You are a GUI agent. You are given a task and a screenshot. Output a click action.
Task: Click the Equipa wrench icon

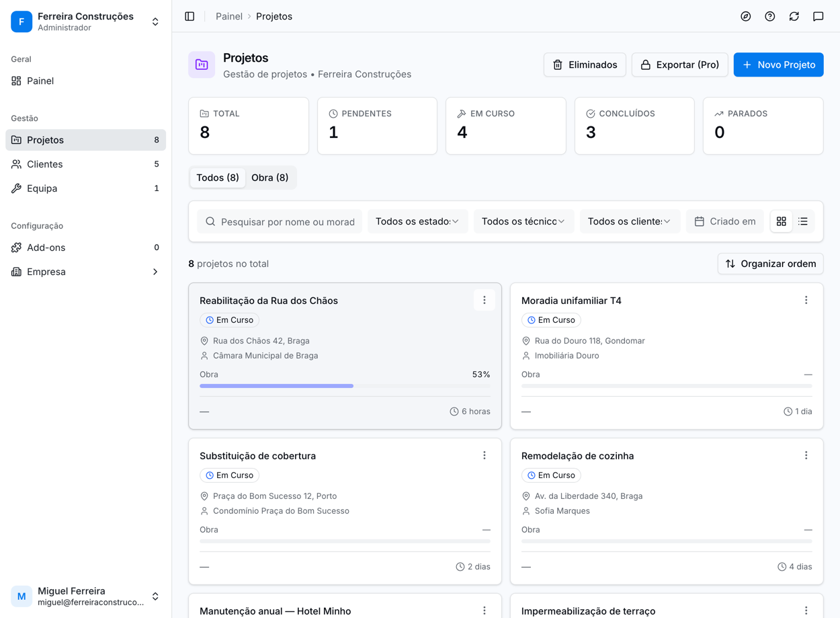coord(16,188)
